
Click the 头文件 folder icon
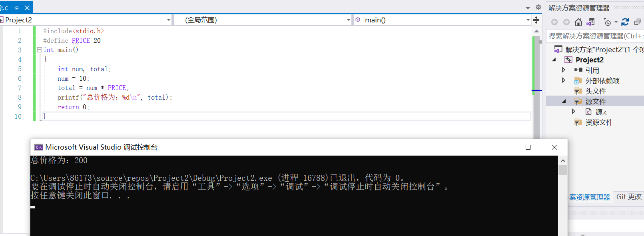(x=578, y=91)
